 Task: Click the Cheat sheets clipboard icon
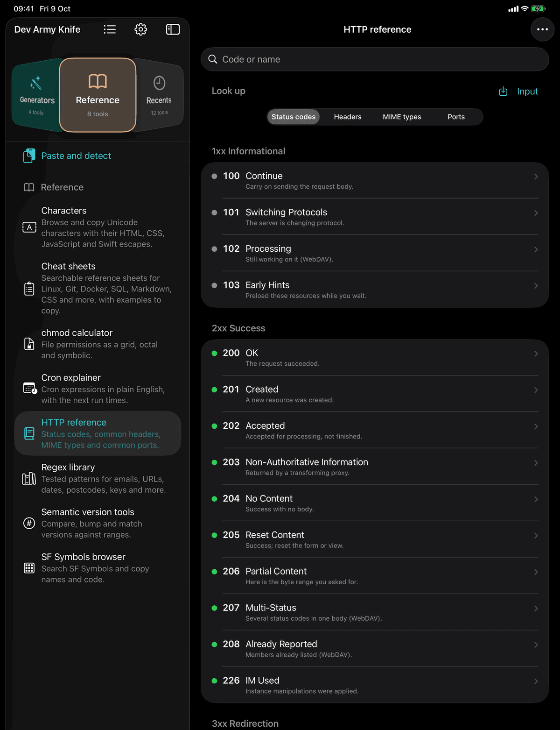click(x=29, y=289)
